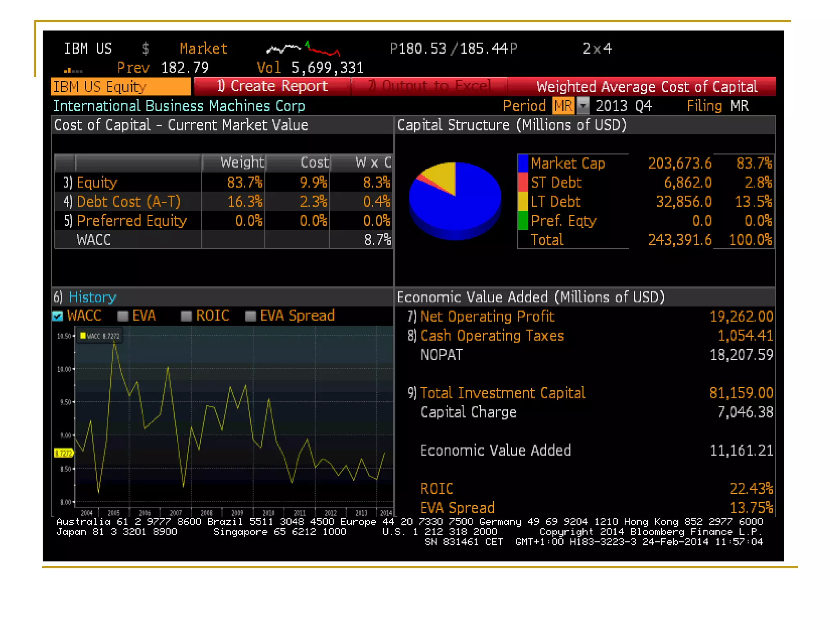Open the Period dropdown arrow
Screen dimensions: 840x630
(x=582, y=106)
